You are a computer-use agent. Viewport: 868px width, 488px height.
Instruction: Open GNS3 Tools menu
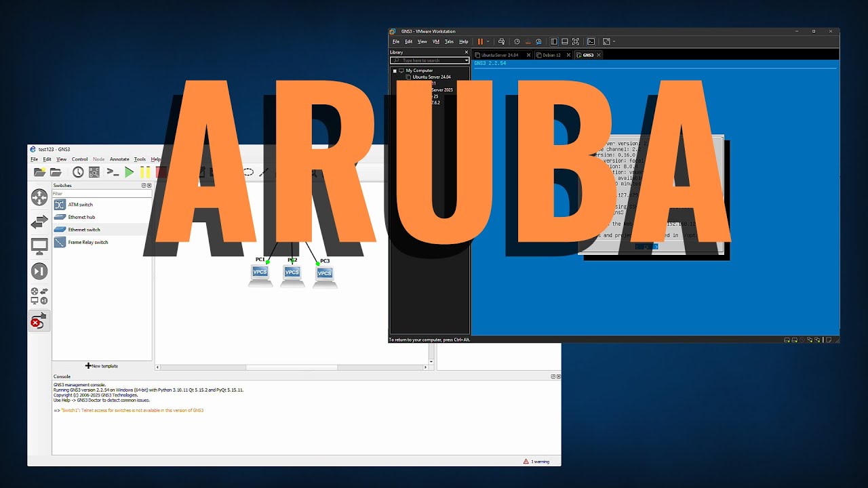(140, 159)
